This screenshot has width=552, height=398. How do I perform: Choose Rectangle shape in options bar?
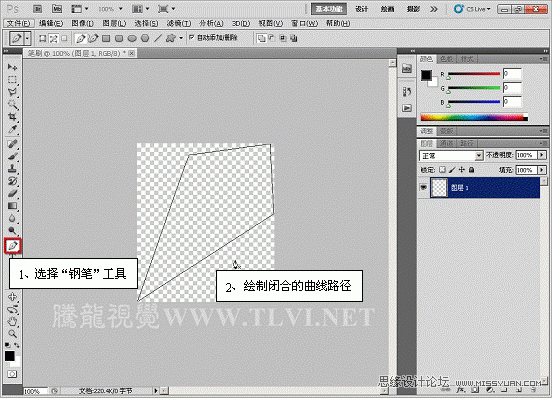(106, 38)
